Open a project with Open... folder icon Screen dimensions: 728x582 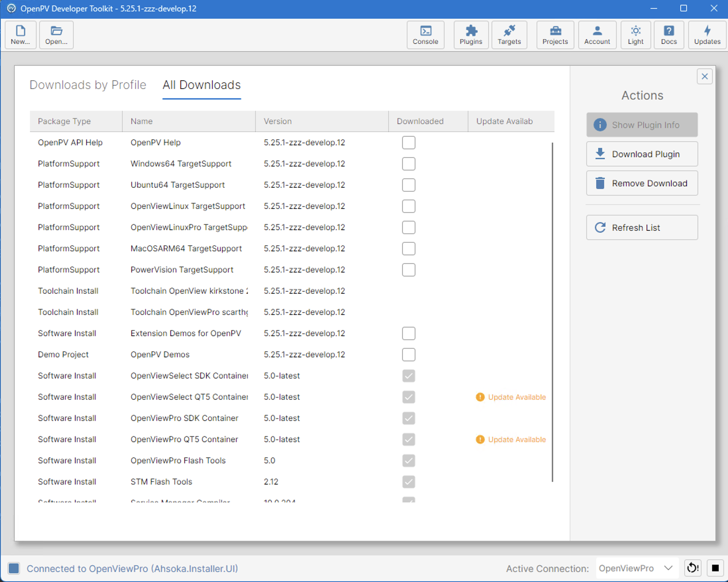point(56,35)
